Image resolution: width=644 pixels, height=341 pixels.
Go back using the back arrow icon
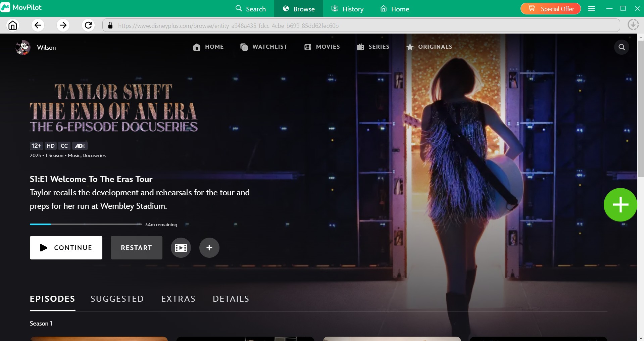38,25
